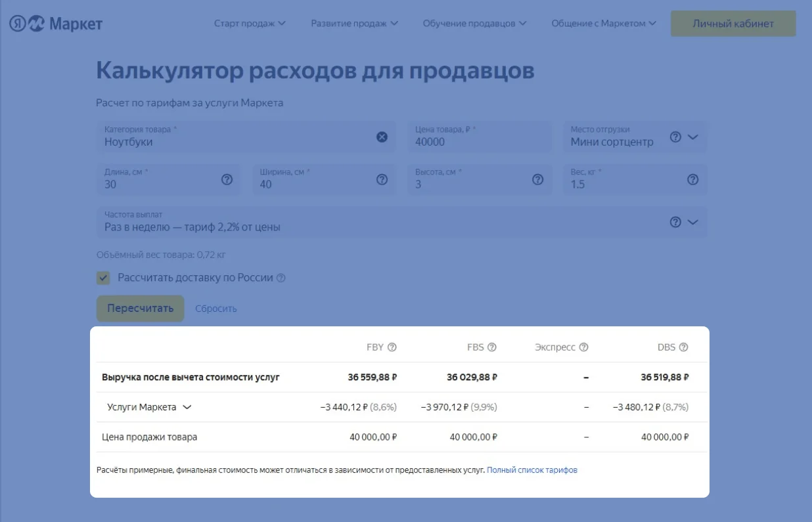Clear the Ноутбуки category field

[382, 137]
